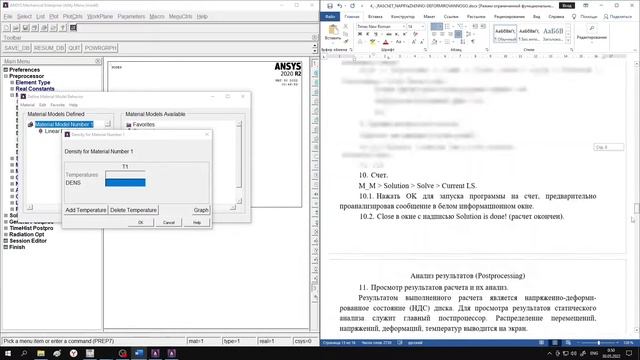Click Add Temperature button

point(86,210)
